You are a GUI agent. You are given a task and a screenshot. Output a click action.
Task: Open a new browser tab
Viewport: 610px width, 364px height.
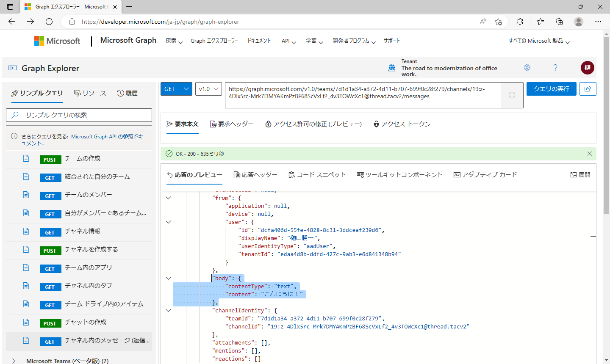pyautogui.click(x=129, y=7)
